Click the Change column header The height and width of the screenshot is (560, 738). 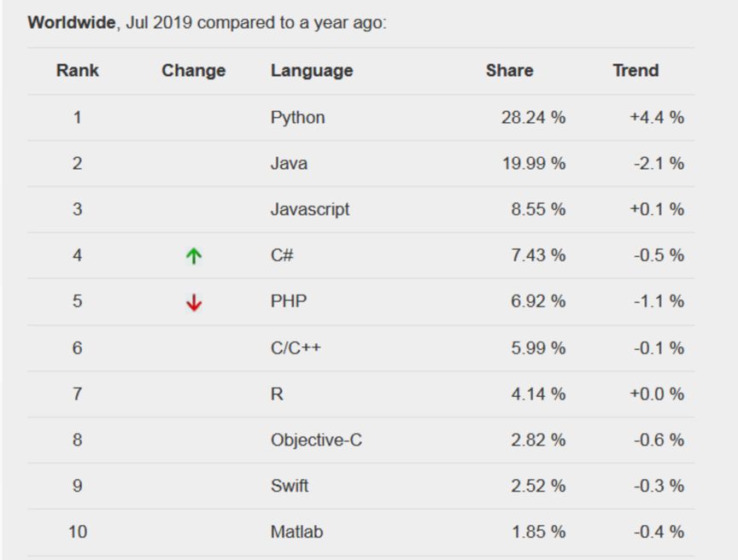(x=194, y=71)
